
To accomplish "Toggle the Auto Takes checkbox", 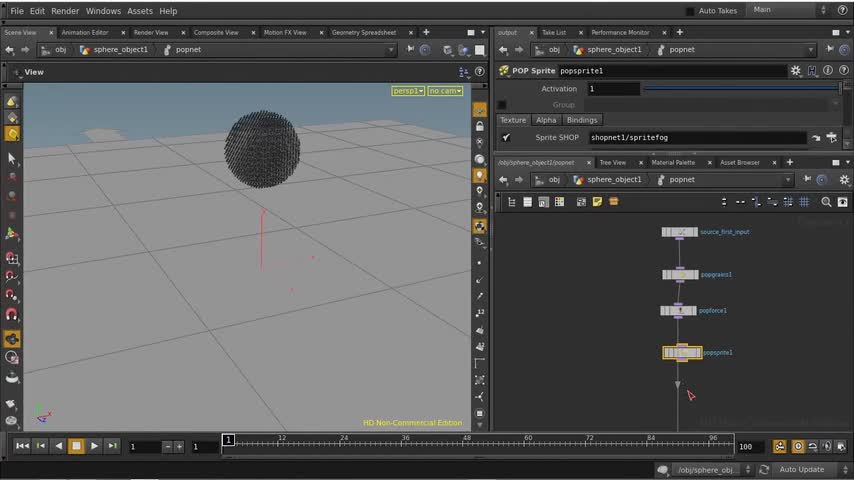I will [x=690, y=11].
